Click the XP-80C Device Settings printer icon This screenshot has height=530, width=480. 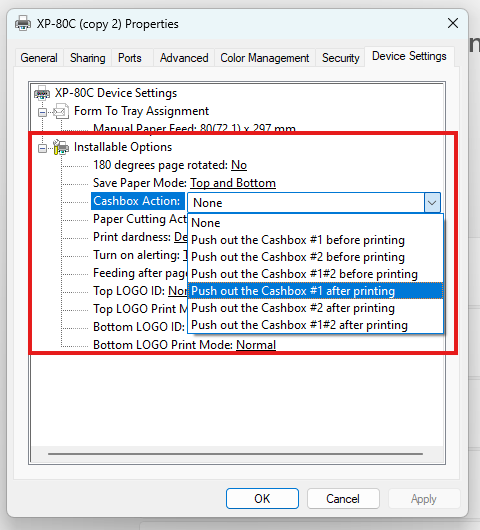pyautogui.click(x=42, y=93)
